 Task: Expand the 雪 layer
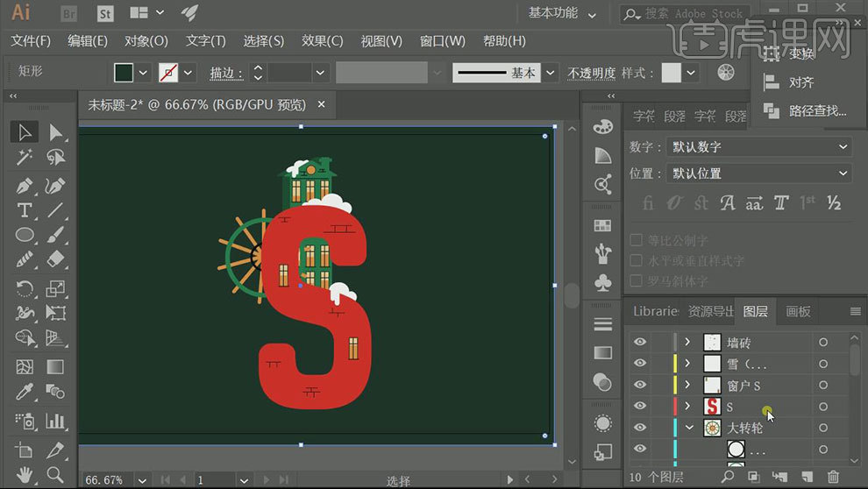click(x=687, y=363)
